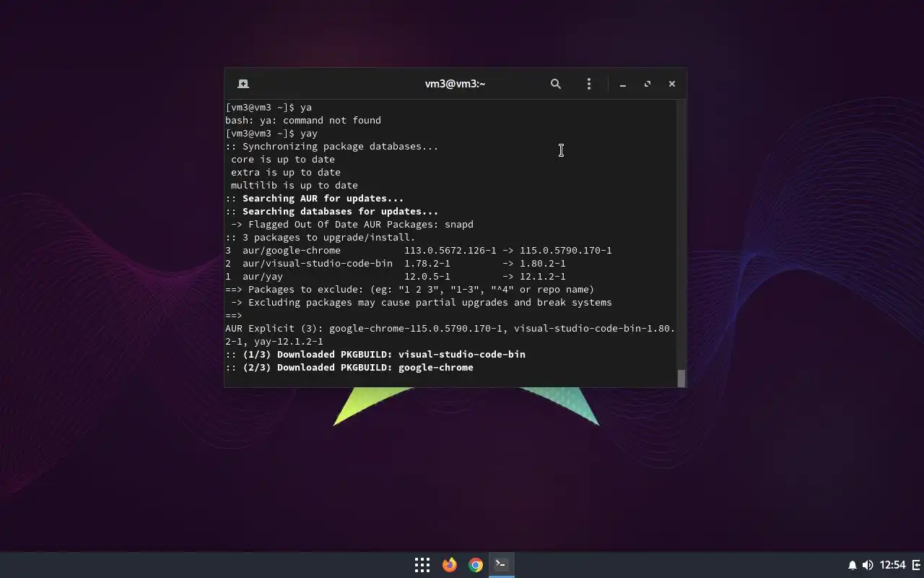Viewport: 924px width, 578px height.
Task: Minimize the terminal window
Action: coord(623,84)
